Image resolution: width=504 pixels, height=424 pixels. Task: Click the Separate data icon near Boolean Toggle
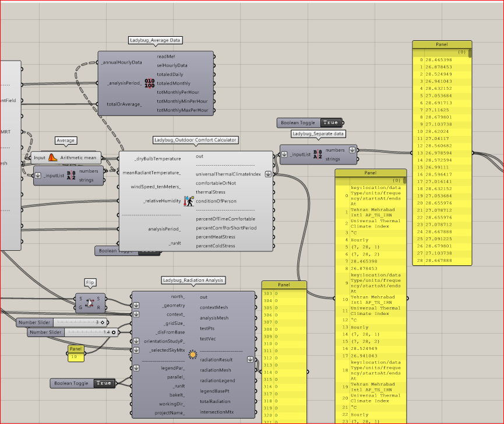click(318, 155)
